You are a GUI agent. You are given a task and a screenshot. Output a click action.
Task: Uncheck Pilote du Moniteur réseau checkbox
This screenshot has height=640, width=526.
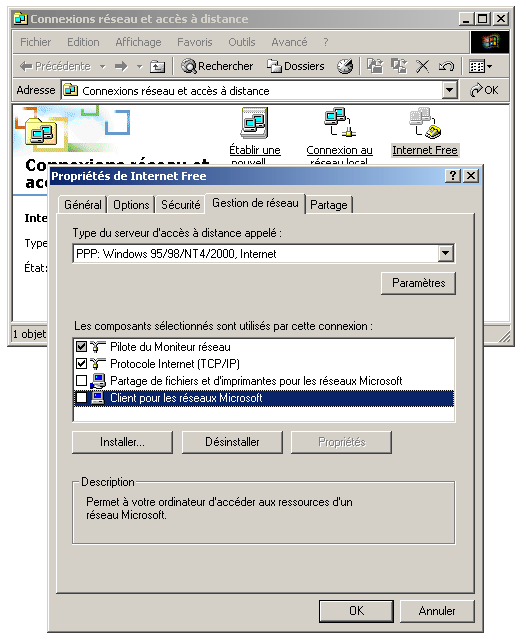(x=81, y=347)
